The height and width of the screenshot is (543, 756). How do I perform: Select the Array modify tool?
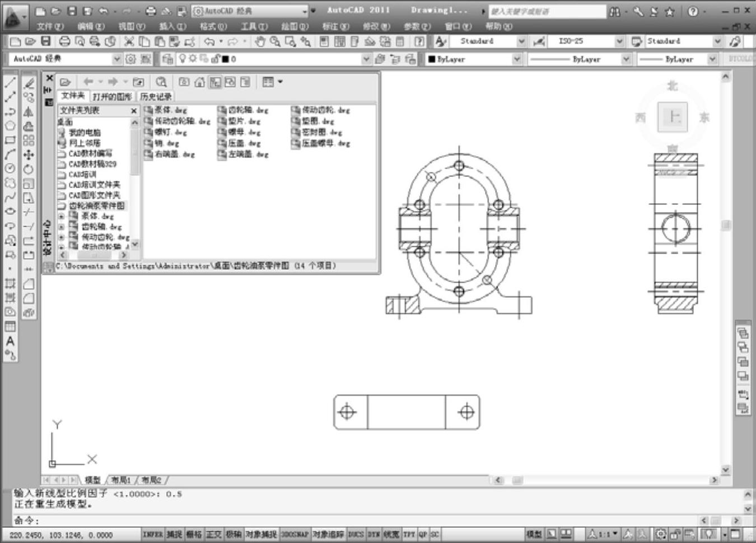[x=29, y=140]
